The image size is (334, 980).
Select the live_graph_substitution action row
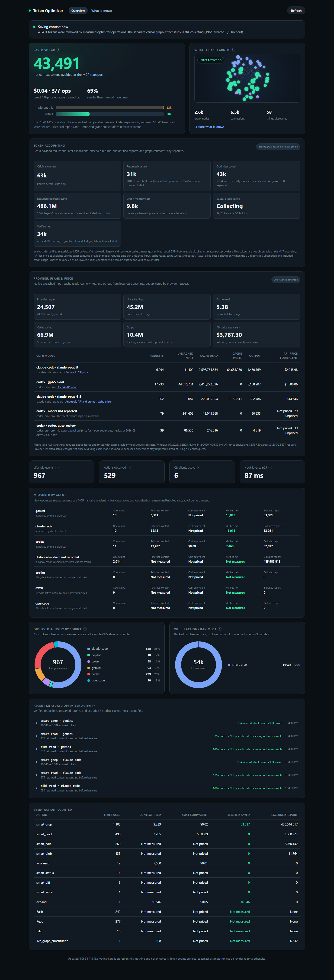[x=167, y=941]
